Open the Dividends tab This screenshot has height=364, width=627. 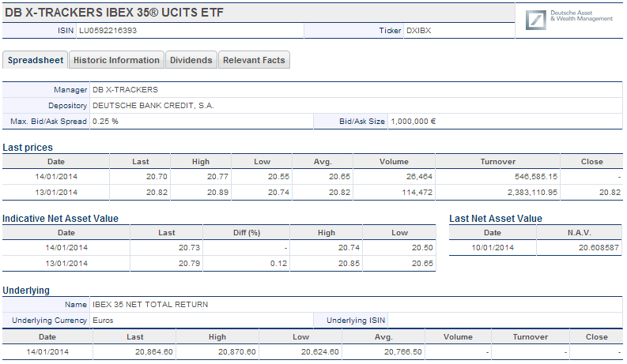click(x=191, y=60)
